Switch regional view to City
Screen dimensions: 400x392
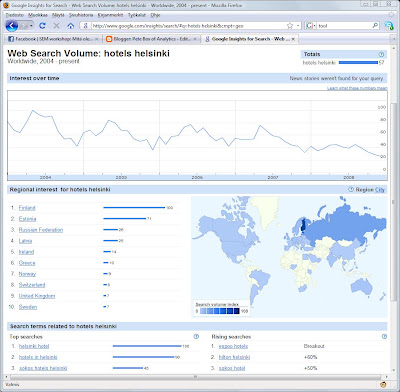point(380,190)
